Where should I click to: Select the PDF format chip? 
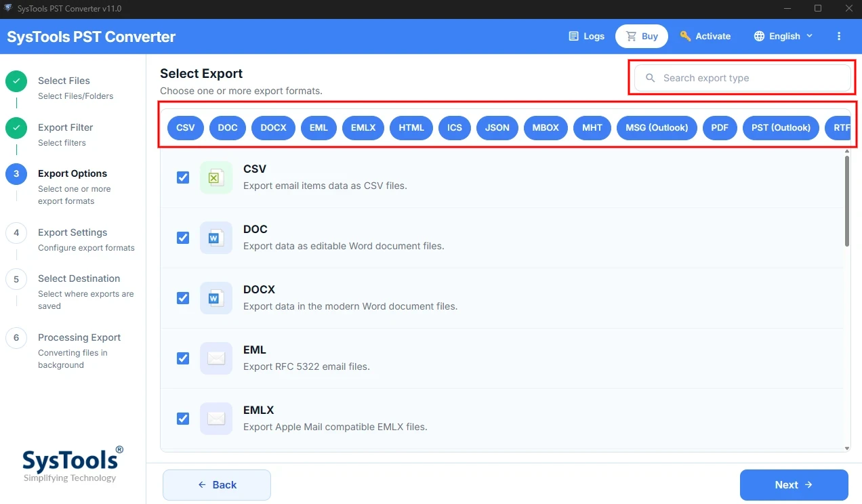point(720,127)
